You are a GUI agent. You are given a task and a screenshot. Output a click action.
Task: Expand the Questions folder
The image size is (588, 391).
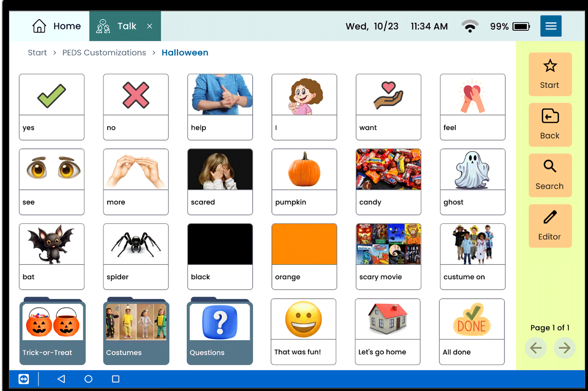(x=220, y=331)
